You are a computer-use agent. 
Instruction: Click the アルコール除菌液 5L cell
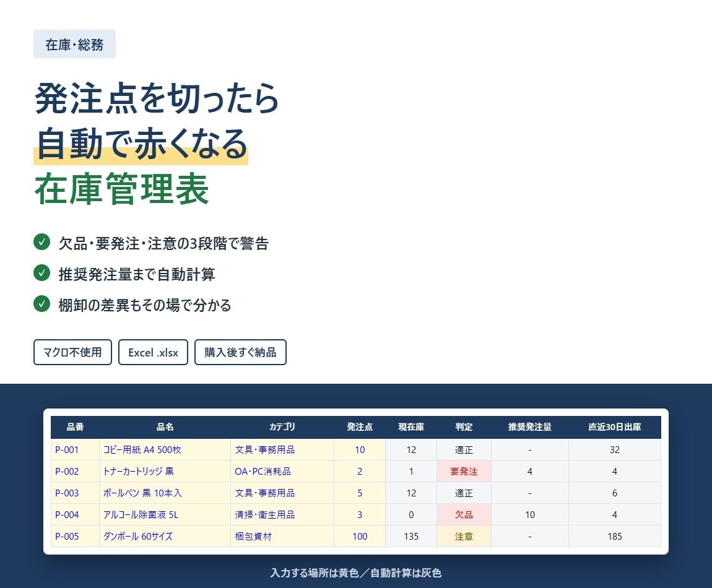click(x=165, y=514)
